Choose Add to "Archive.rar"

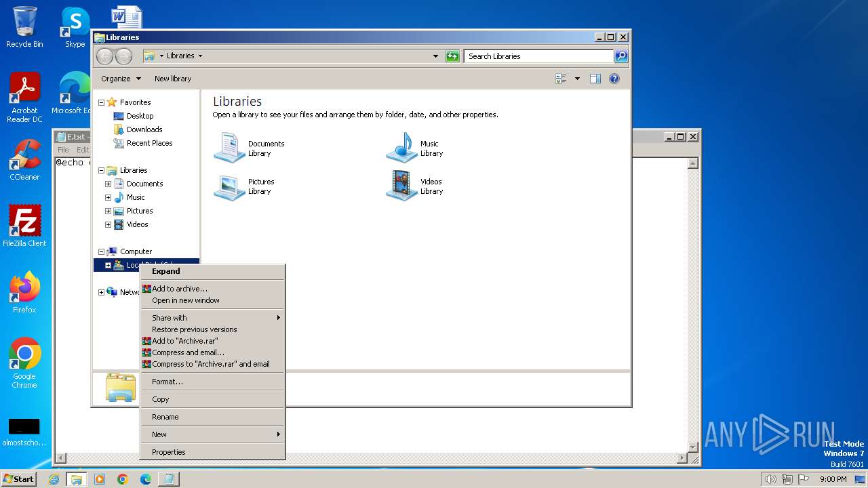pyautogui.click(x=212, y=341)
